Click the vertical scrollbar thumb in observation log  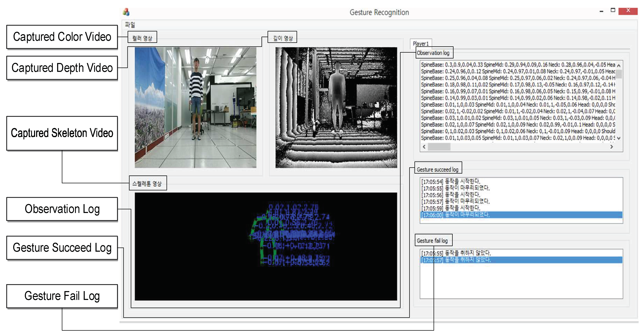click(x=619, y=74)
